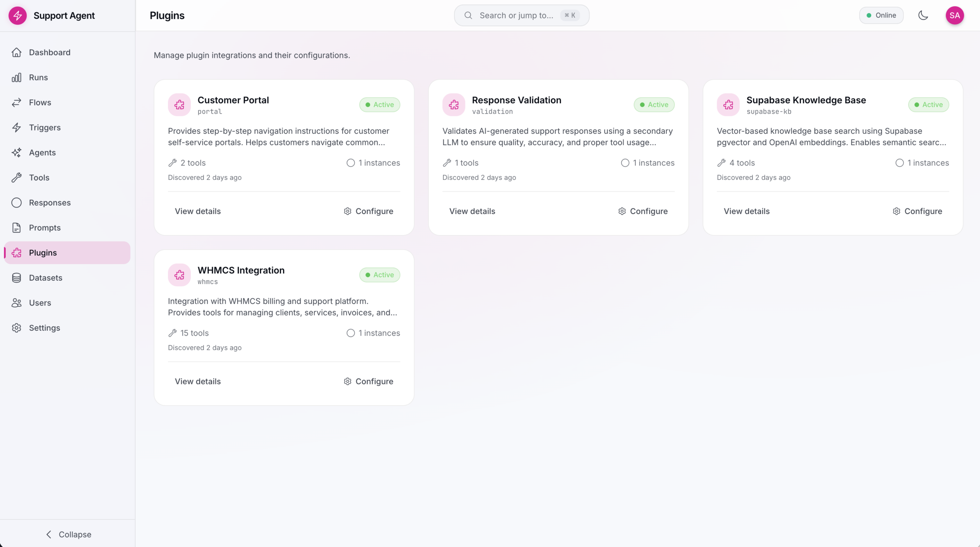Click the ⌘K shortcut badge
This screenshot has height=547, width=980.
(570, 15)
